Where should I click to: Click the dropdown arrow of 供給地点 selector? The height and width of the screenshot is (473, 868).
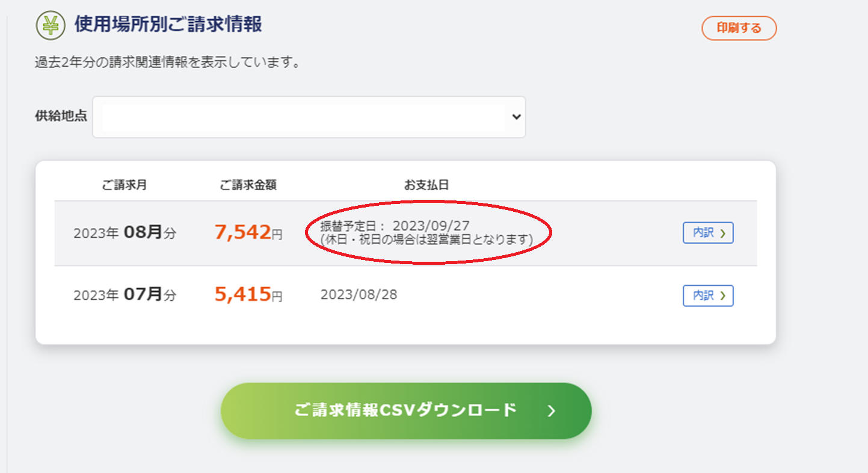(x=516, y=117)
